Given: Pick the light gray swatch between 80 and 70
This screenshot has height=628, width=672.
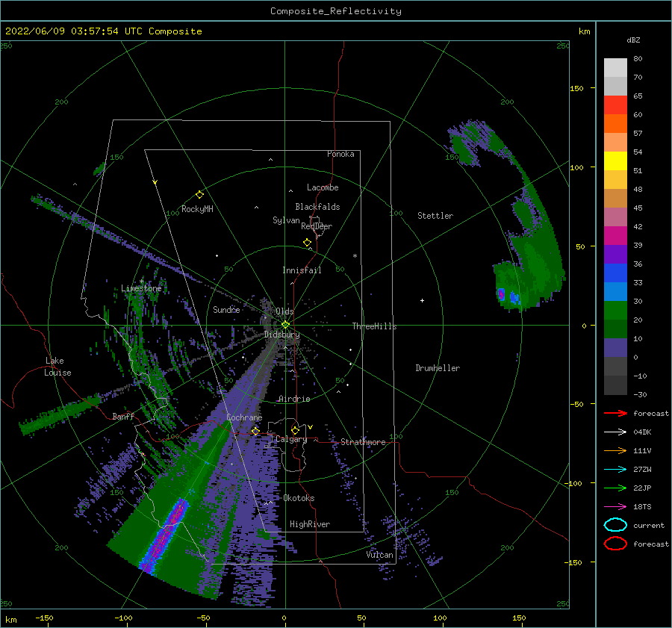Looking at the screenshot, I should pyautogui.click(x=615, y=68).
